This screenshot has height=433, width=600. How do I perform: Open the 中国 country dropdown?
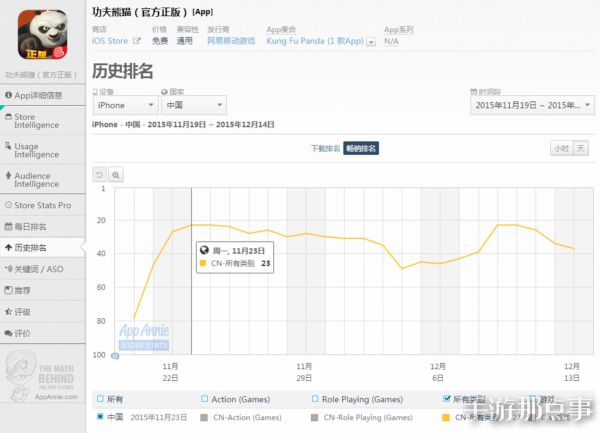[194, 105]
